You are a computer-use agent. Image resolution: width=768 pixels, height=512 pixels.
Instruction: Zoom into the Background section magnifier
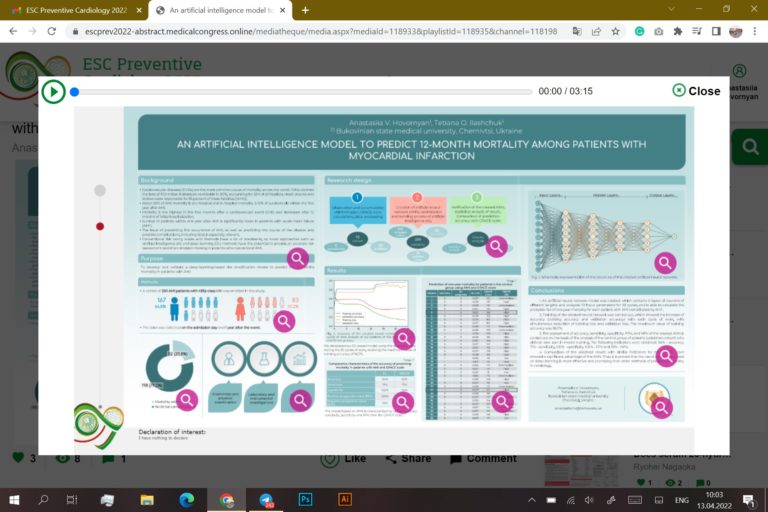click(x=297, y=258)
